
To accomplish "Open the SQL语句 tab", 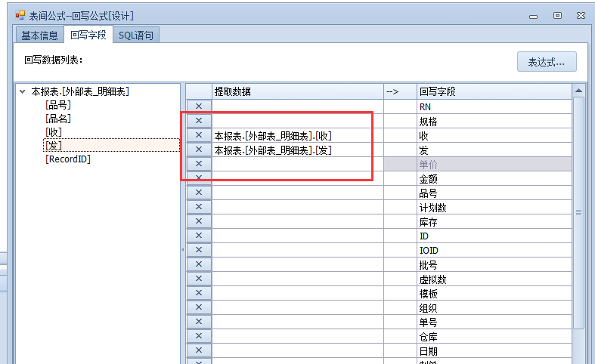I will point(135,35).
